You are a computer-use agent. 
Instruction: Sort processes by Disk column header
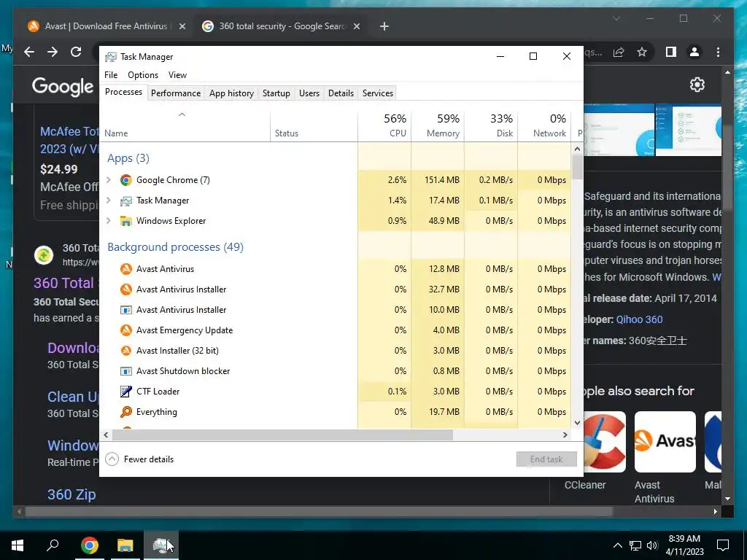click(x=491, y=125)
